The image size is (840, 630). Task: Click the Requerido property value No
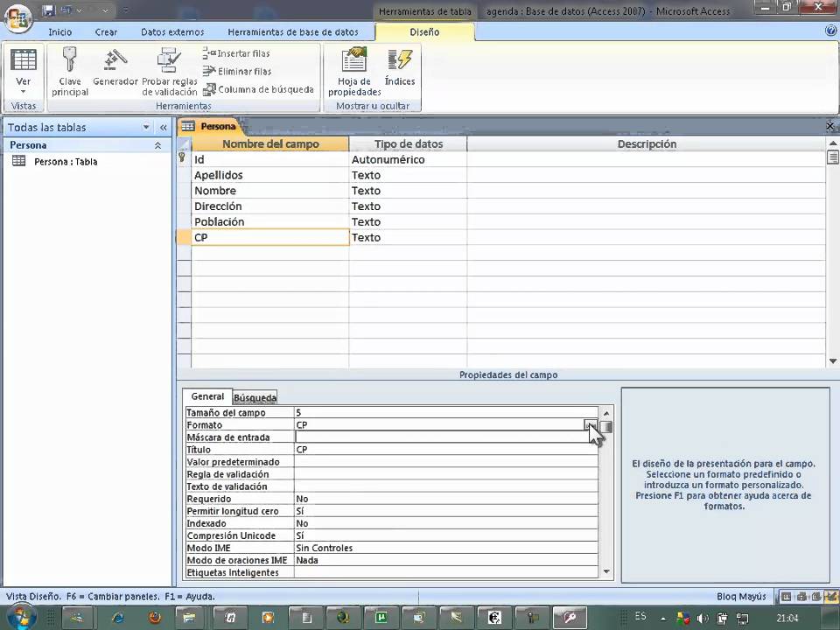coord(445,499)
